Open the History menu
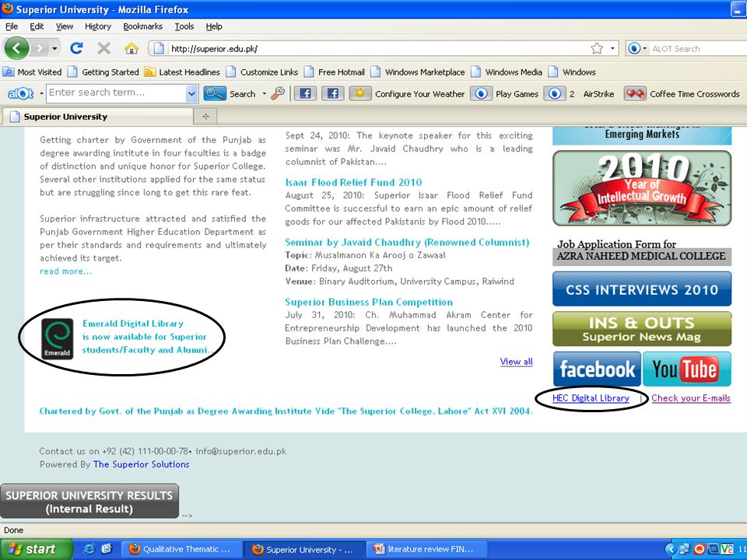The width and height of the screenshot is (747, 560). (x=98, y=26)
